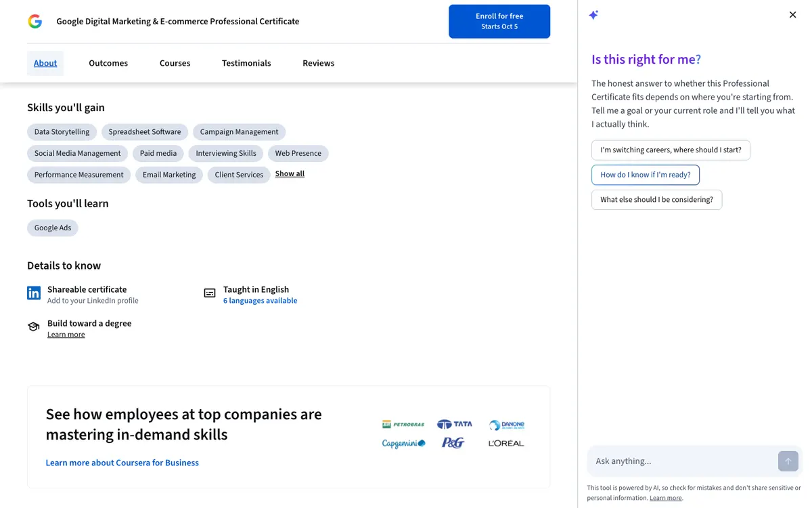812x508 pixels.
Task: Select the Client Services skill chip
Action: [x=239, y=175]
